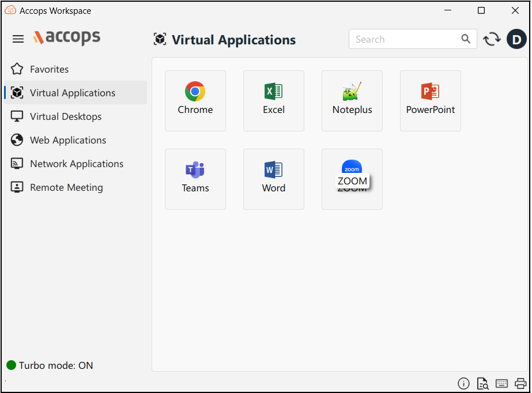Launch the Excel virtual application
532x393 pixels.
[273, 101]
